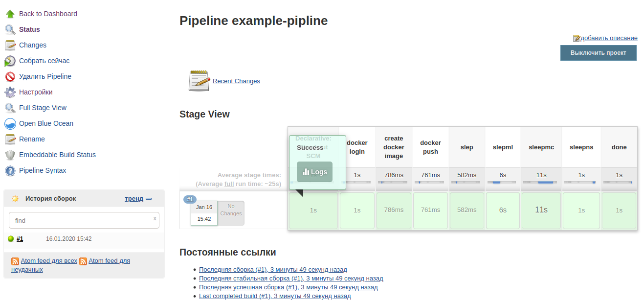The image size is (644, 303).
Task: Click the добавить описание link
Action: pyautogui.click(x=608, y=38)
